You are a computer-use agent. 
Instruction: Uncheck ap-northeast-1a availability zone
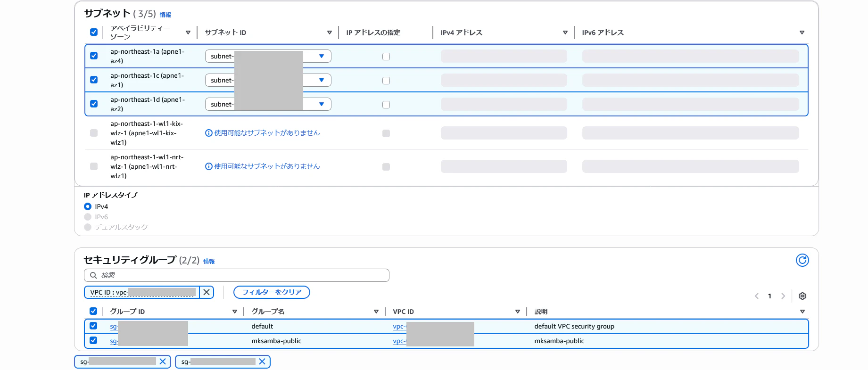click(x=94, y=56)
